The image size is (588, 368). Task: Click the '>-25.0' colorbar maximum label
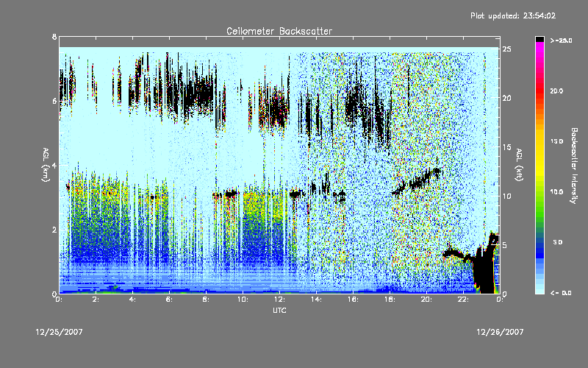[562, 40]
